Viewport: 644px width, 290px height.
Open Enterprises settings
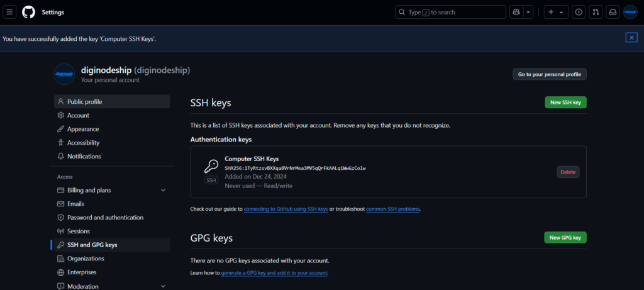[x=112, y=272]
